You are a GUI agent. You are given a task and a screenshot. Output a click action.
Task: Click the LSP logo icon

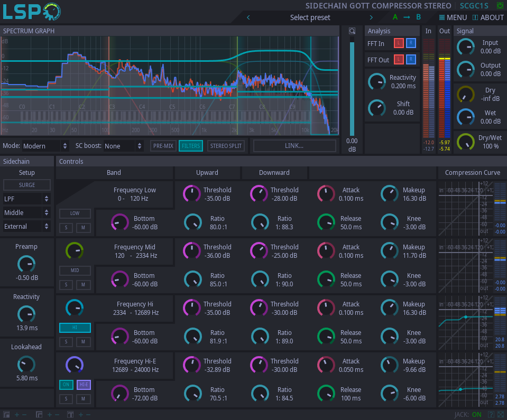tap(31, 12)
